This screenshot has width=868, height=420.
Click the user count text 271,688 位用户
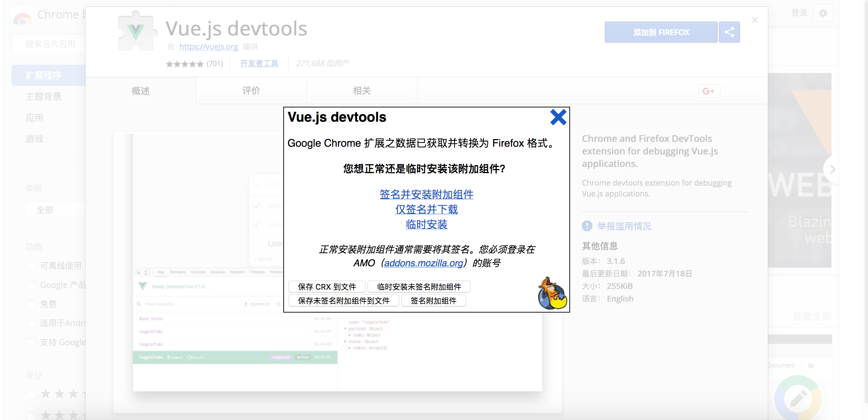point(322,64)
